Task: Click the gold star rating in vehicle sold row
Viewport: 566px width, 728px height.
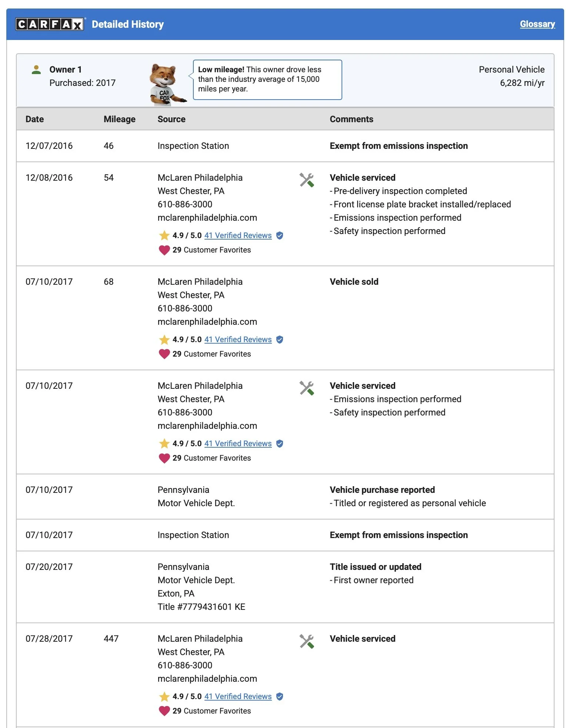Action: point(164,340)
